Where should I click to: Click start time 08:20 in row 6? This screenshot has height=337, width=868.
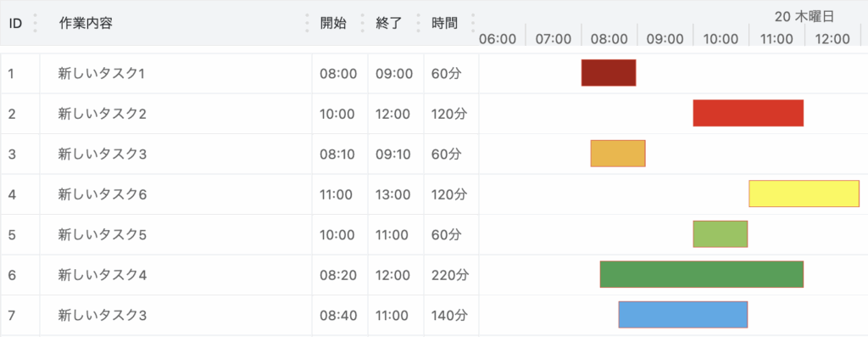click(337, 275)
